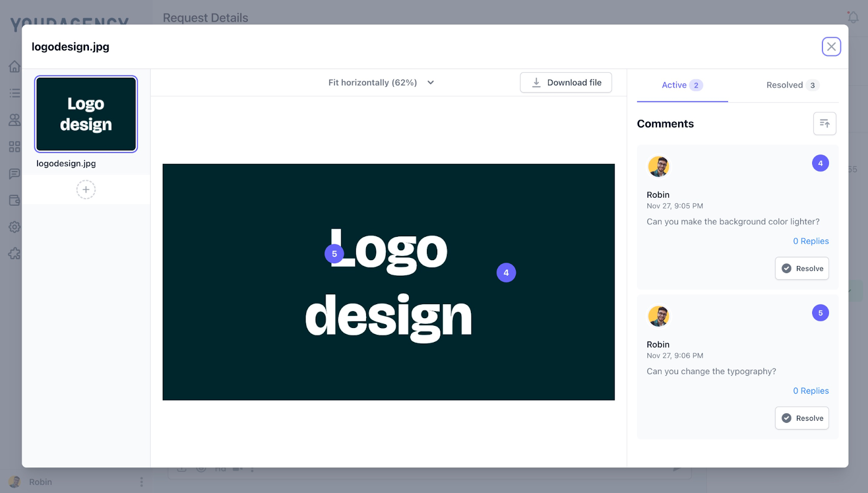Select the Home icon in the sidebar

pos(15,66)
